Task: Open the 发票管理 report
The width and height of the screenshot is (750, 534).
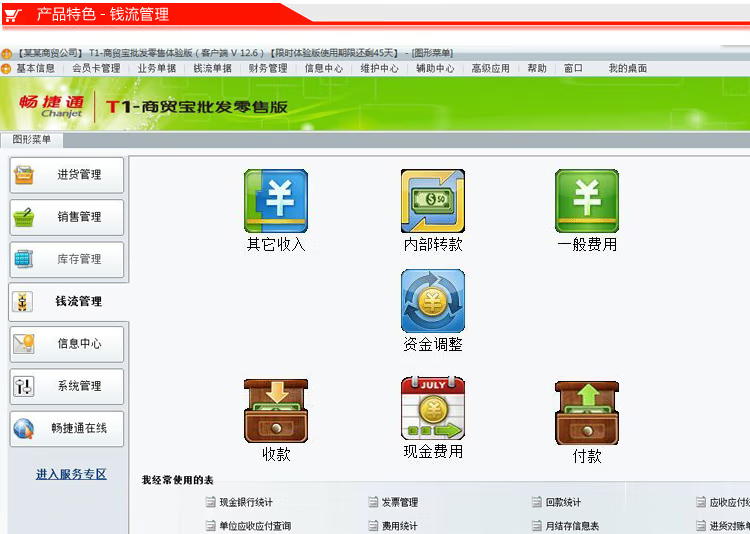Action: [x=394, y=502]
